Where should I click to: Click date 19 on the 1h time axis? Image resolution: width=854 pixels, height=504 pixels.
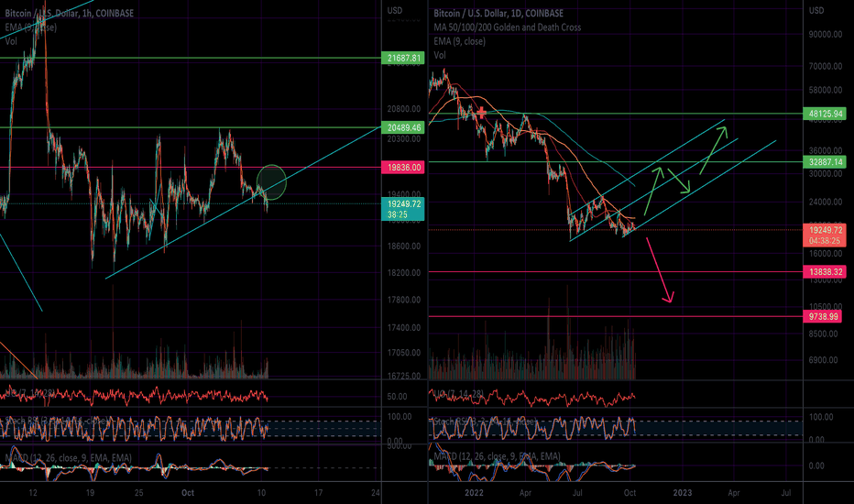point(90,493)
